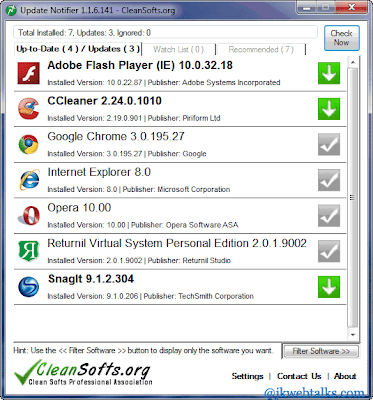Click the list scrollbar down arrow
The width and height of the screenshot is (373, 400).
pos(353,334)
